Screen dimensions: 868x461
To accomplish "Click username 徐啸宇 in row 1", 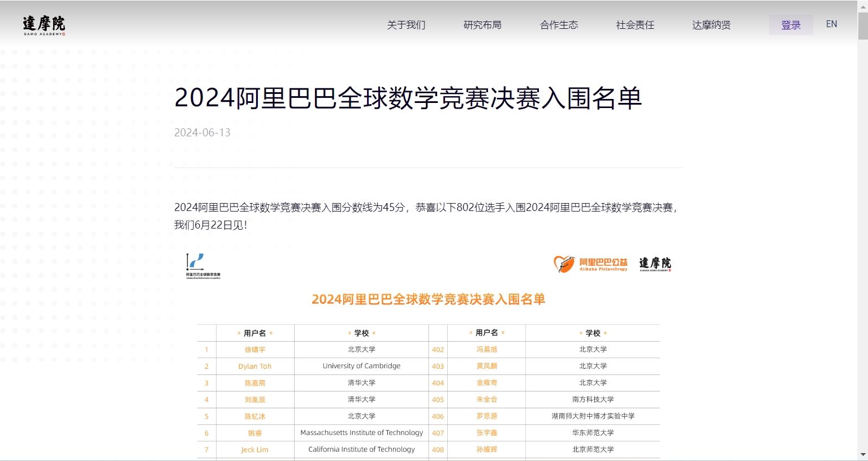I will [254, 350].
